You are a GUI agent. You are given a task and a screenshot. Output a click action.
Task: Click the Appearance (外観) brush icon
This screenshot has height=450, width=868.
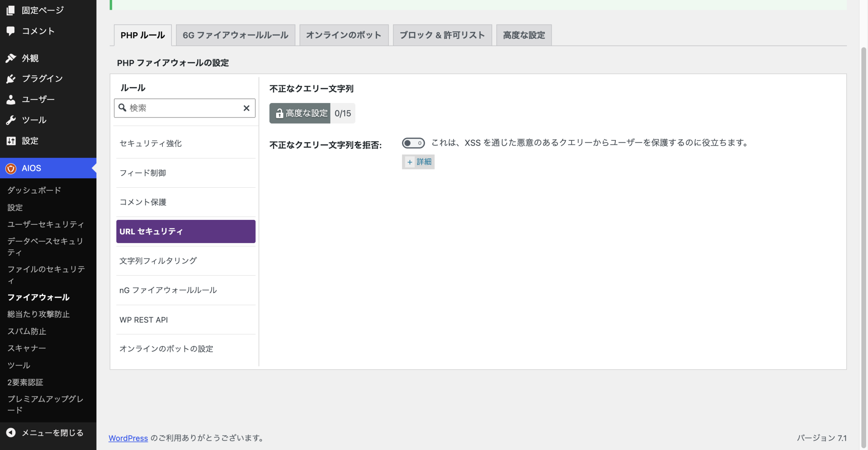tap(11, 58)
